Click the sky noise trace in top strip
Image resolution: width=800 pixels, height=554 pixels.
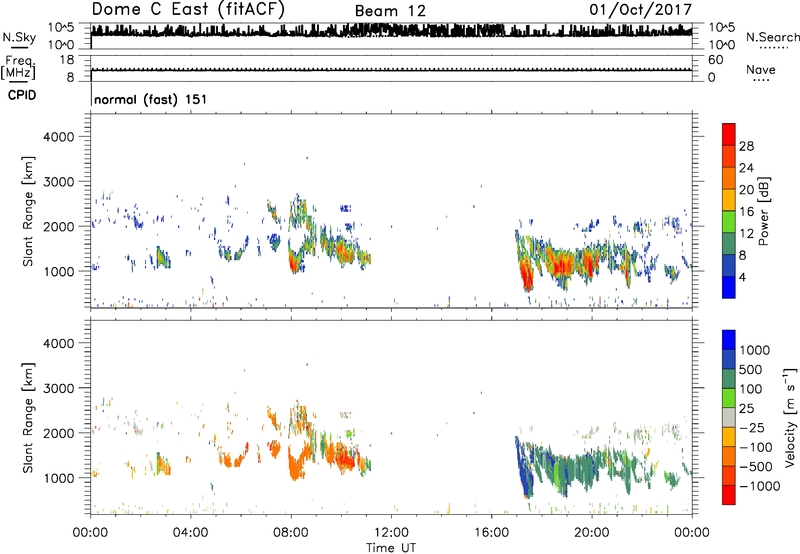[x=391, y=31]
